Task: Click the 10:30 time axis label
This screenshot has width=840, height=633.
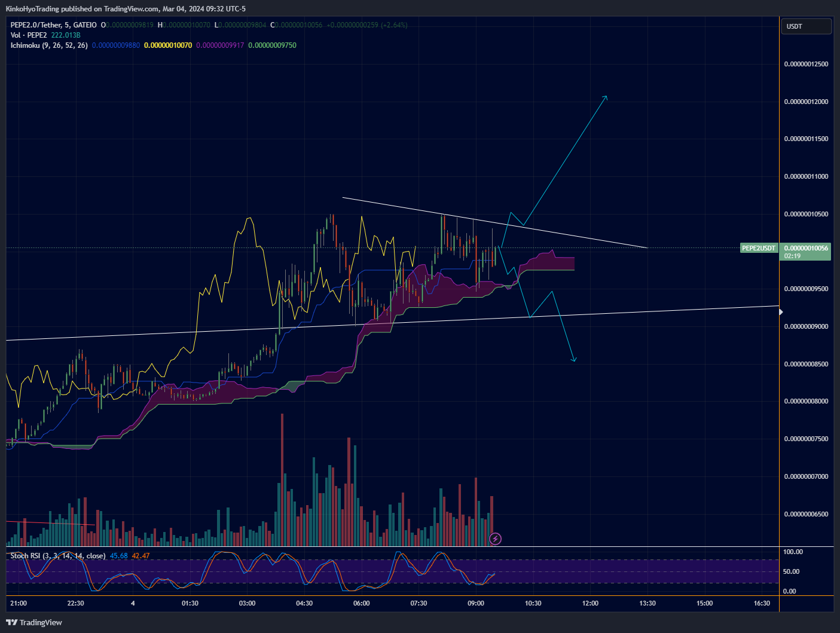Action: 533,603
